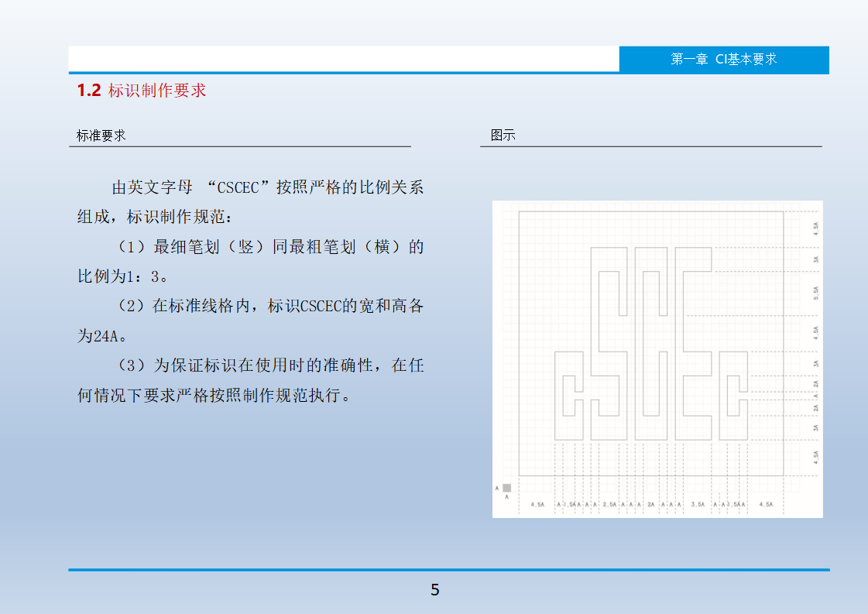Click page number 5 in the footer
The height and width of the screenshot is (614, 868).
[x=435, y=590]
